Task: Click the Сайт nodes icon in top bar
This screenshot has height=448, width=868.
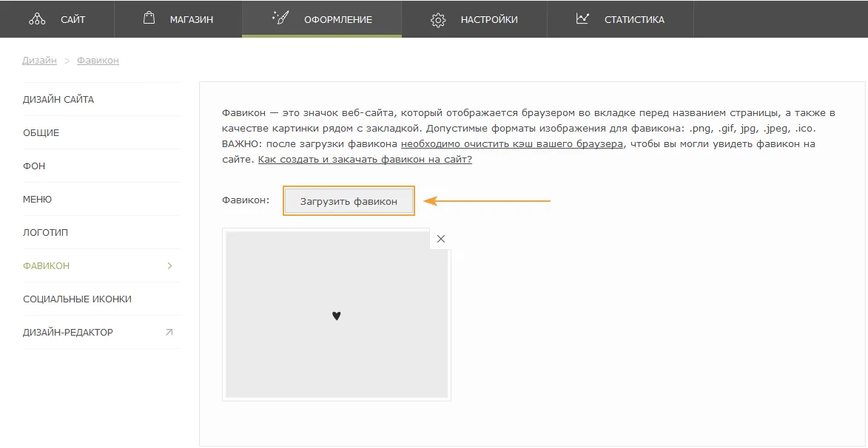Action: [x=36, y=19]
